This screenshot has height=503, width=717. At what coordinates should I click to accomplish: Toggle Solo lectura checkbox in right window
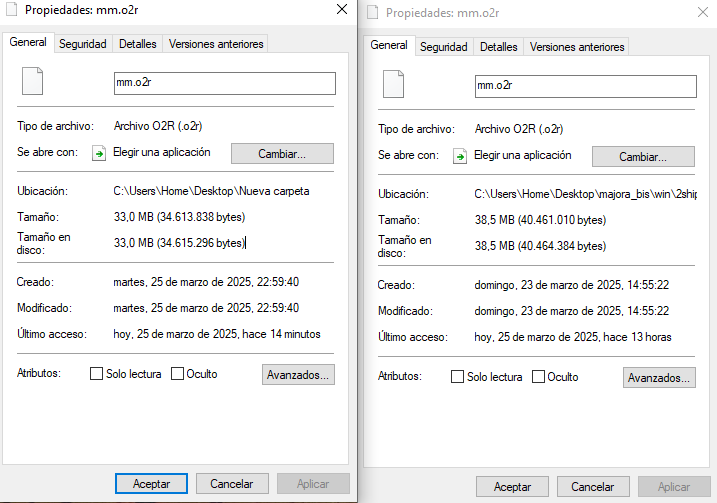pyautogui.click(x=457, y=377)
